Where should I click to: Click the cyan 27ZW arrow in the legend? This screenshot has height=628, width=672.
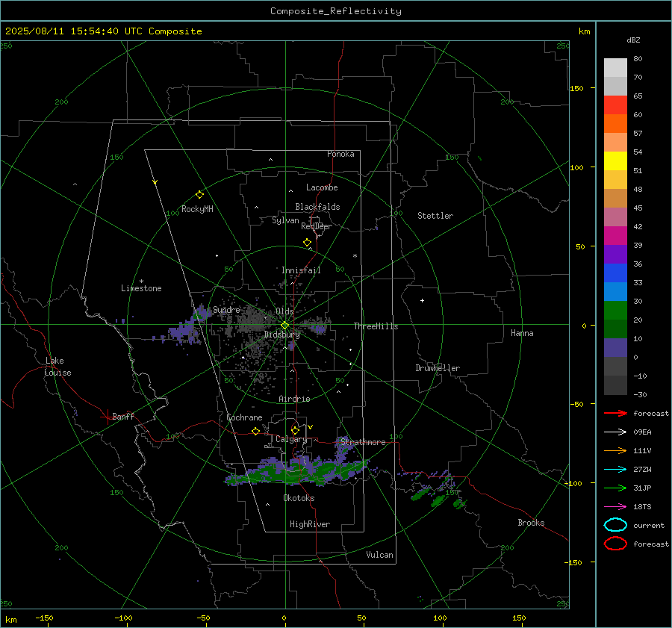coord(615,470)
